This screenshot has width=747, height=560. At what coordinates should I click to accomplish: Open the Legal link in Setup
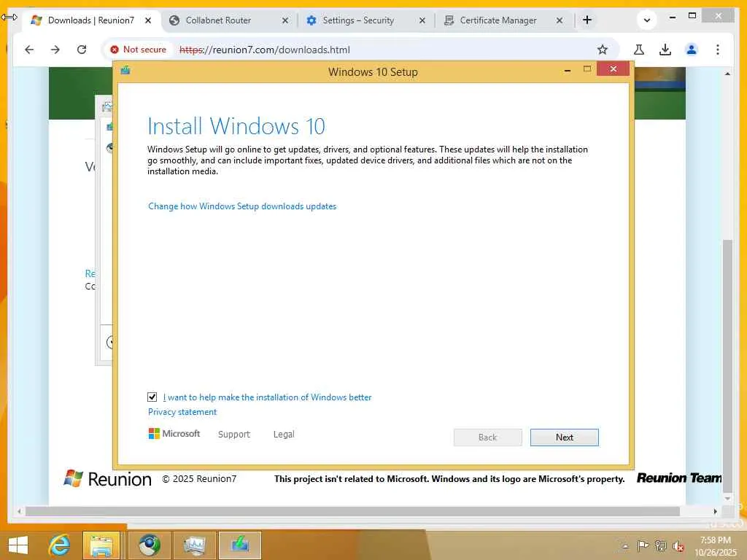pos(284,435)
